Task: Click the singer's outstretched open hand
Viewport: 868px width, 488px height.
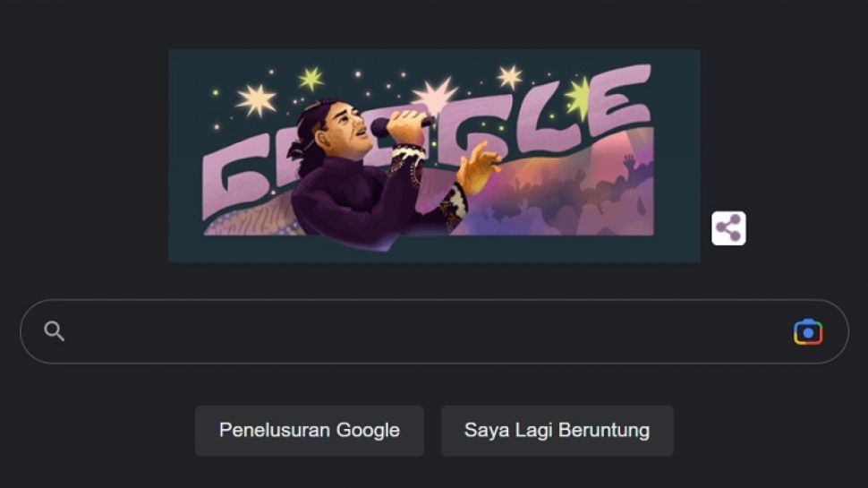Action: coord(479,168)
